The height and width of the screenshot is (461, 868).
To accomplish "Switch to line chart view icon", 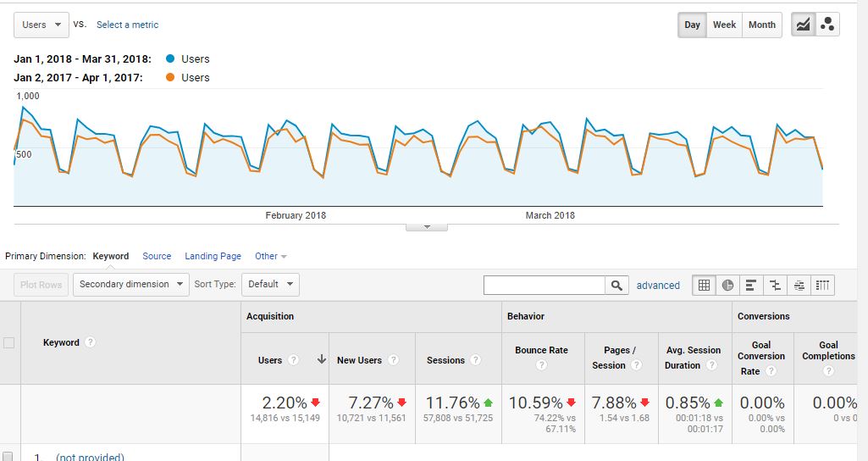I will pyautogui.click(x=804, y=25).
